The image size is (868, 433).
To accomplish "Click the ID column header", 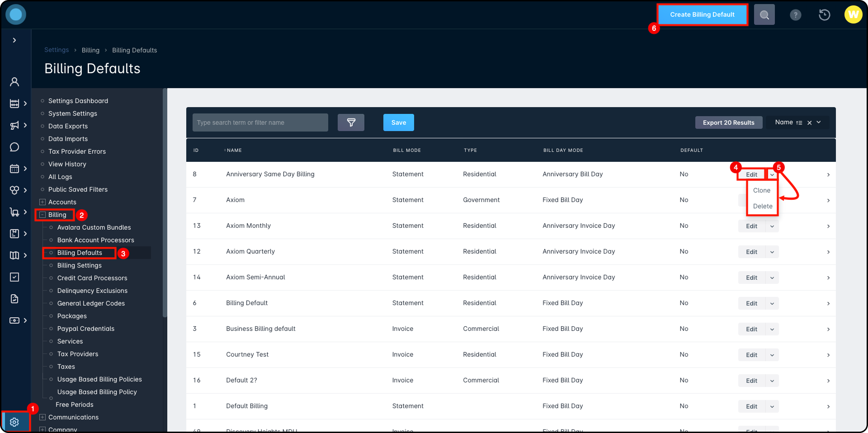I will (x=196, y=150).
